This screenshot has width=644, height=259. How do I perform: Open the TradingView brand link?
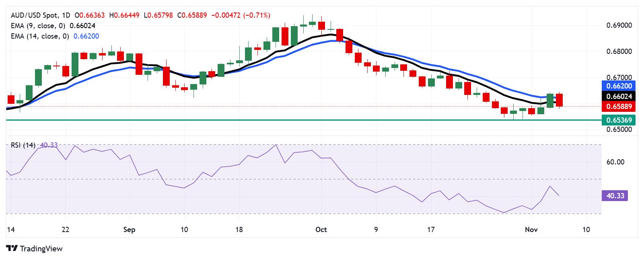tap(35, 249)
